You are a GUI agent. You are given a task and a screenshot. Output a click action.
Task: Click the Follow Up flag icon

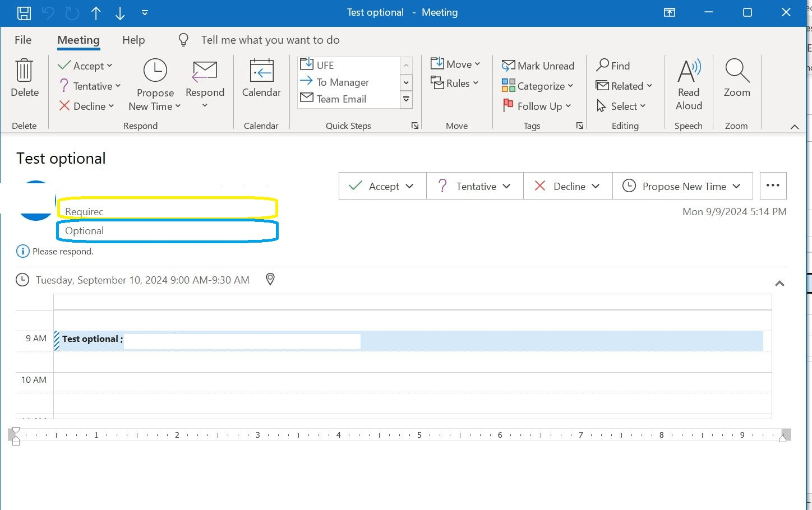click(508, 105)
